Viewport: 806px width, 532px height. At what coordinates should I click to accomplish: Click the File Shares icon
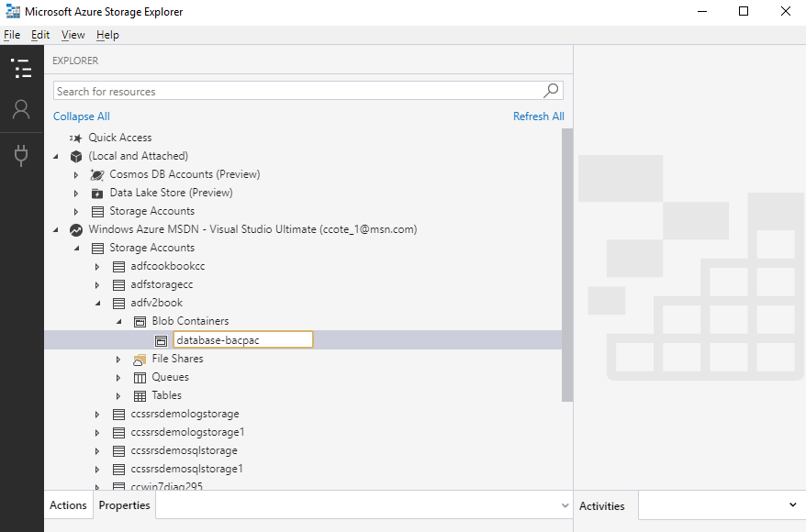[140, 360]
